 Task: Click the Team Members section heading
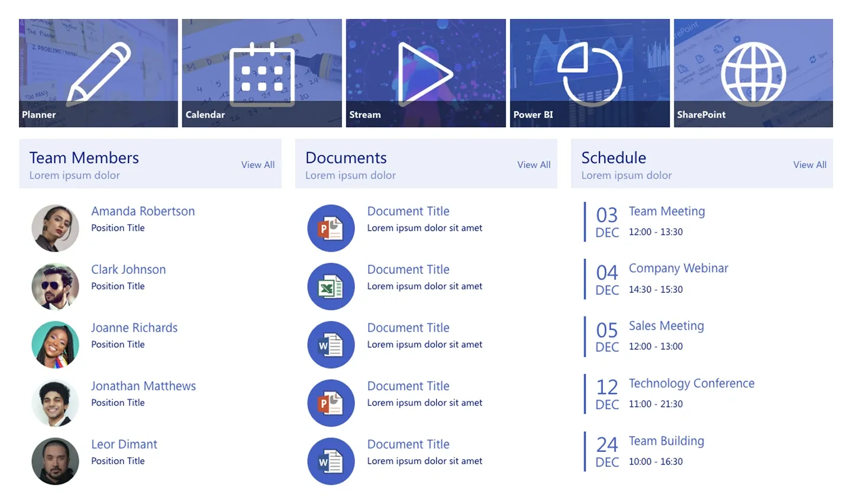tap(84, 158)
